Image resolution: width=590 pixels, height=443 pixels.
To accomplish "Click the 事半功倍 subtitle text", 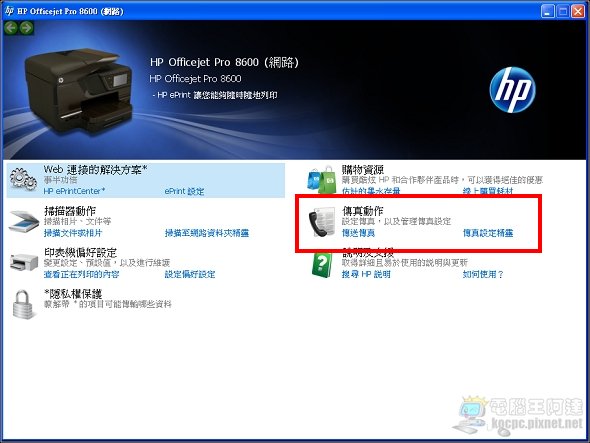I will [x=60, y=180].
